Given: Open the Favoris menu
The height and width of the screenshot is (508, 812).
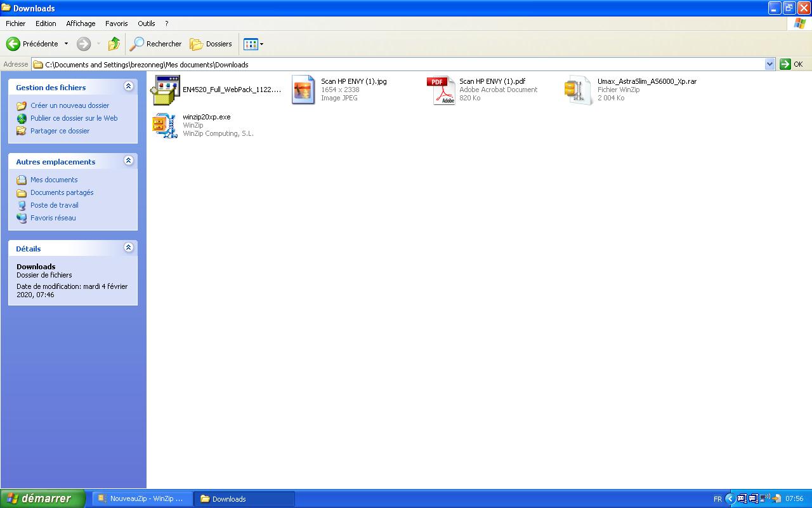Looking at the screenshot, I should coord(117,23).
